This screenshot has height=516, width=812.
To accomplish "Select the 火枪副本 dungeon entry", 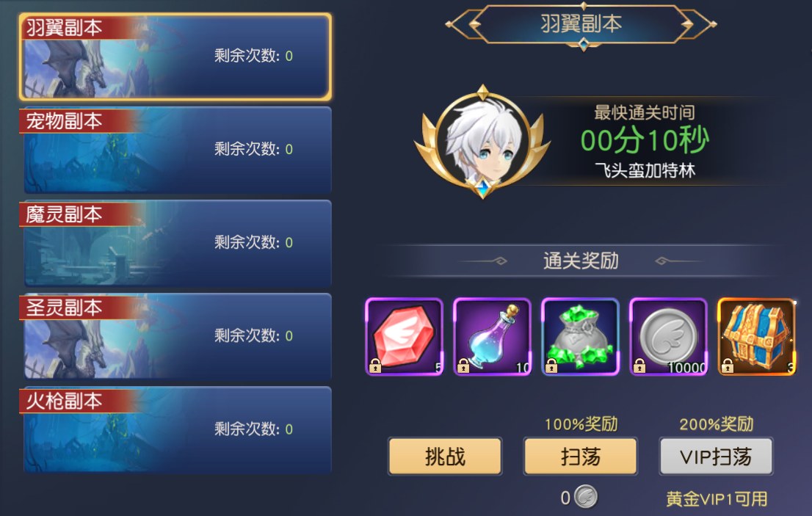I will coord(175,430).
